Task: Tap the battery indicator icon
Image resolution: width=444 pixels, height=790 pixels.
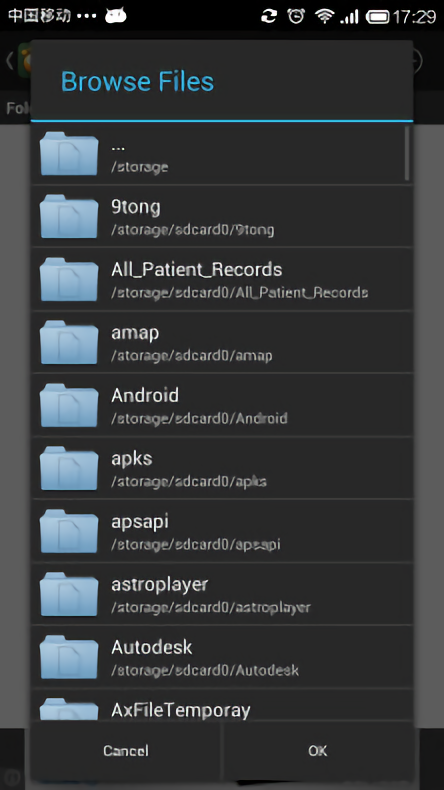Action: [x=377, y=17]
